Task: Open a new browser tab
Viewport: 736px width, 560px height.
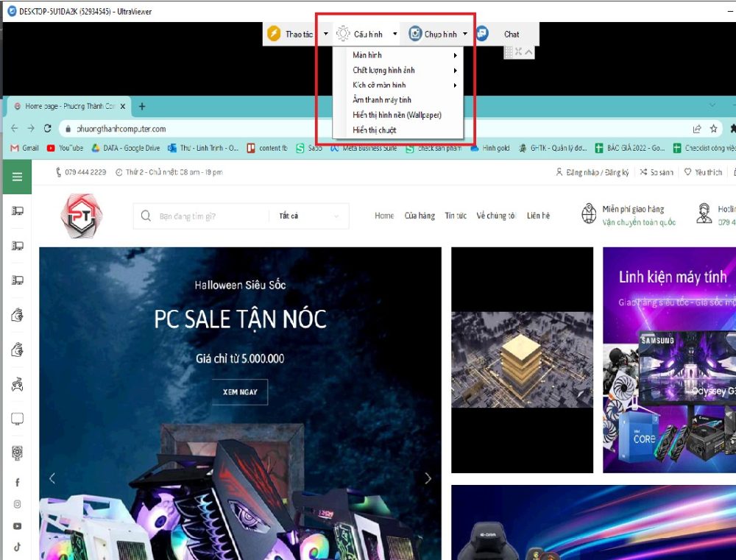Action: (142, 107)
